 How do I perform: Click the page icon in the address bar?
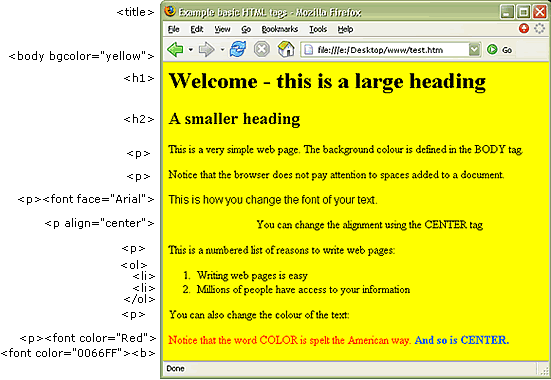pyautogui.click(x=308, y=50)
